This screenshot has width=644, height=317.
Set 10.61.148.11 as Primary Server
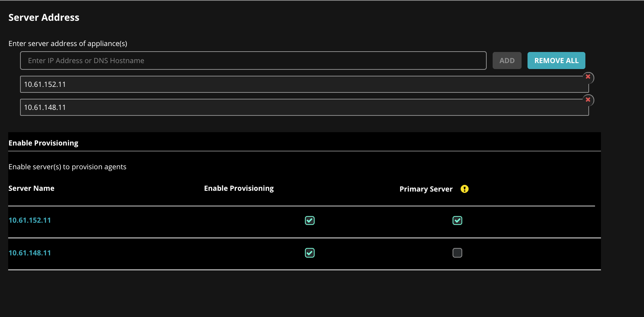(x=457, y=253)
